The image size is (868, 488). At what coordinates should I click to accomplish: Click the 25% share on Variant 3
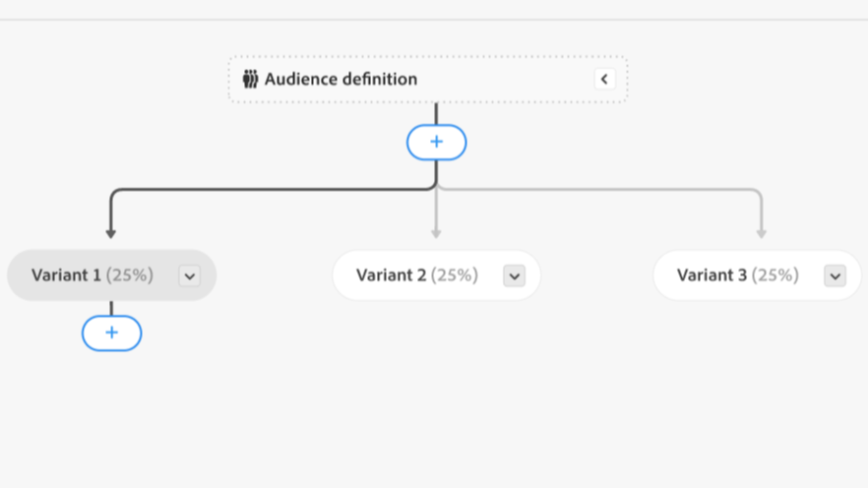click(775, 275)
